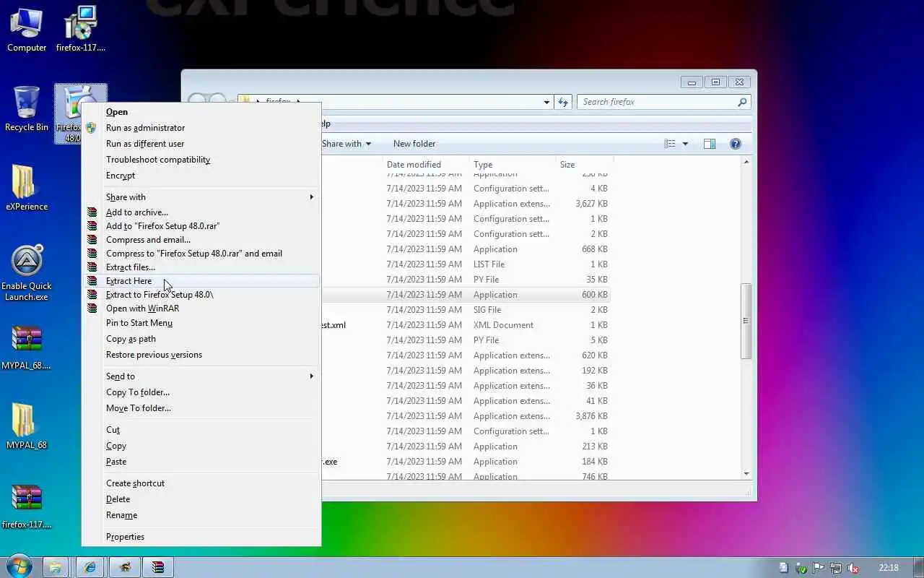924x578 pixels.
Task: Choose Delete from the context menu
Action: click(201, 499)
